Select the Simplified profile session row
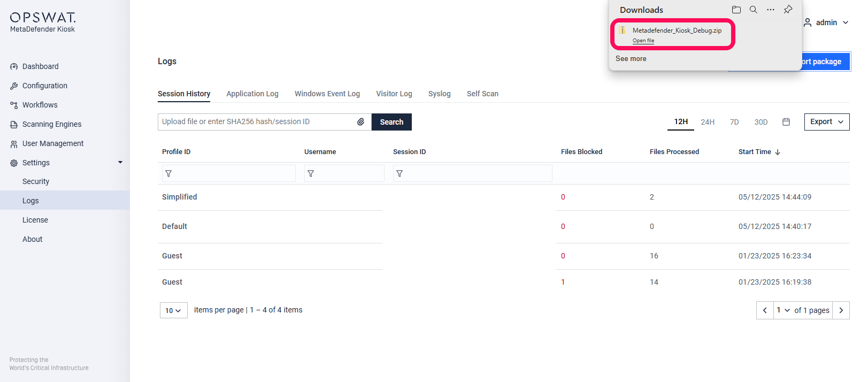Image resolution: width=868 pixels, height=382 pixels. [504, 197]
